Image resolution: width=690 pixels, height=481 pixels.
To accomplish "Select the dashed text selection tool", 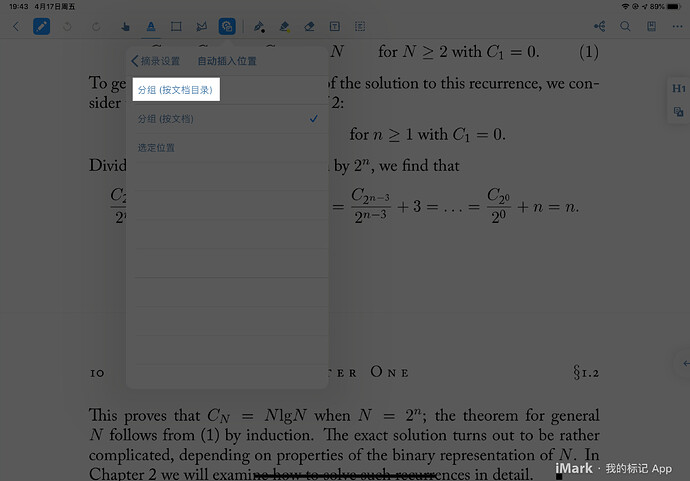I will click(x=360, y=26).
